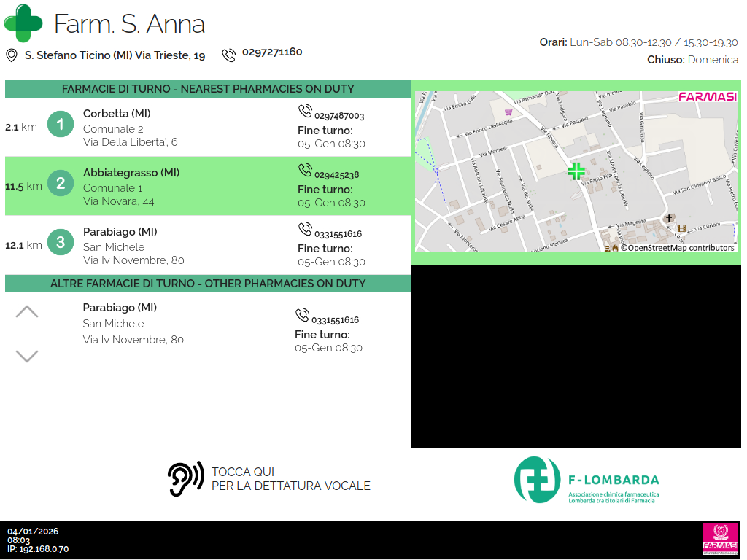Viewport: 747px width, 560px height.
Task: Select the Altre Farmacie di Turno header
Action: click(208, 284)
